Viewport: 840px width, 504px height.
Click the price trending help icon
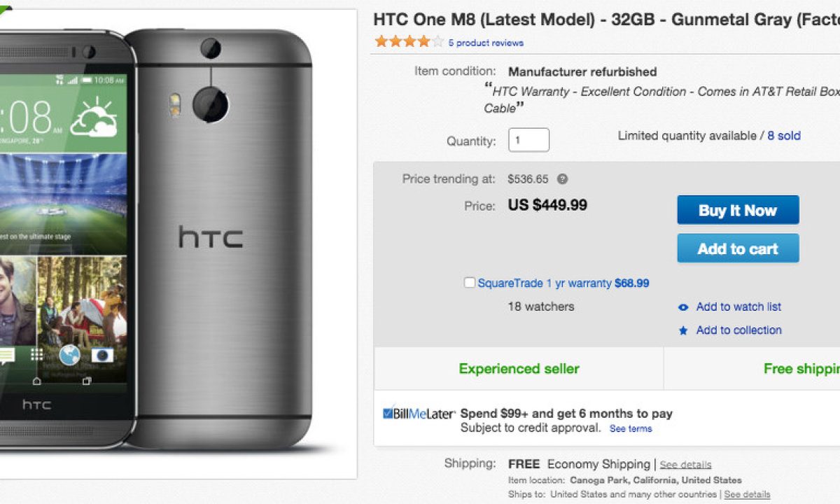click(x=562, y=179)
